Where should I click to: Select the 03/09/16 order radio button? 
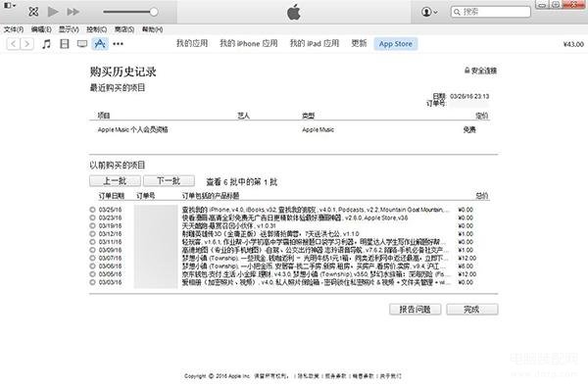point(92,250)
